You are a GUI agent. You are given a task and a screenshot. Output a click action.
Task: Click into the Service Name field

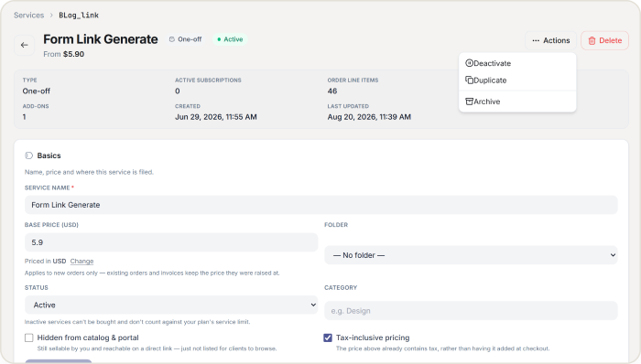tap(320, 205)
